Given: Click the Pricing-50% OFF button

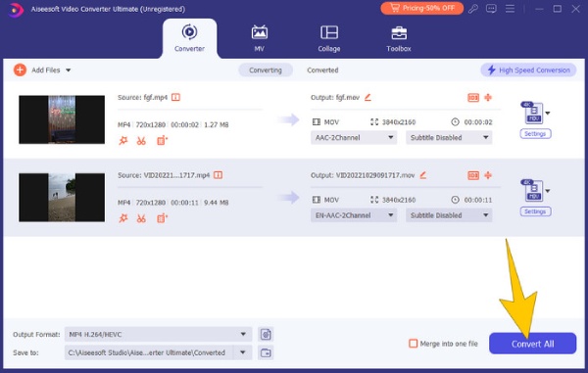Looking at the screenshot, I should click(421, 8).
